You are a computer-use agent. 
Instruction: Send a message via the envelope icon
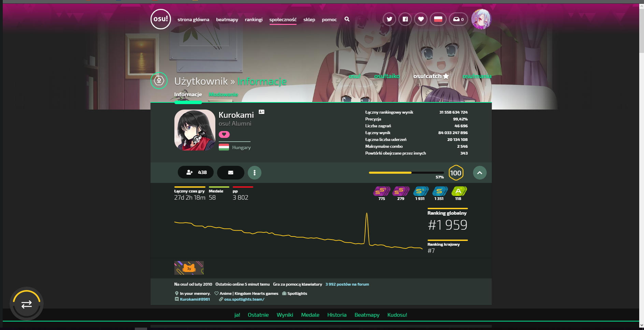tap(230, 173)
